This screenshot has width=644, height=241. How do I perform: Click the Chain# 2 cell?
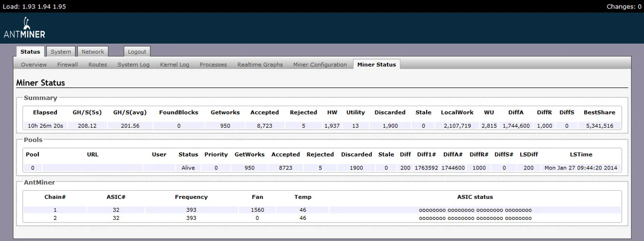tap(55, 218)
